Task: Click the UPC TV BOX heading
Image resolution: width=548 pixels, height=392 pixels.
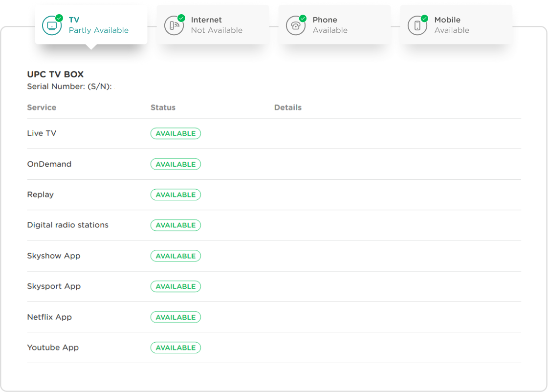Action: [55, 74]
